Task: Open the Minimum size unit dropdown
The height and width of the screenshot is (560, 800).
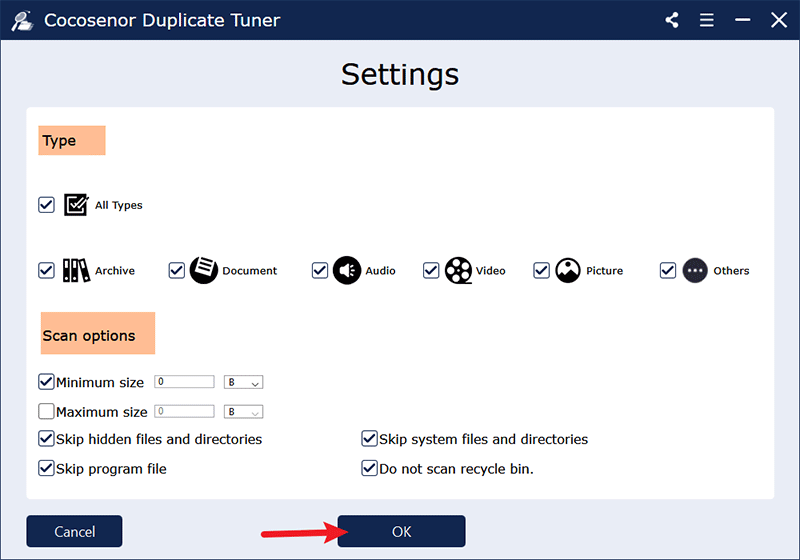Action: point(243,382)
